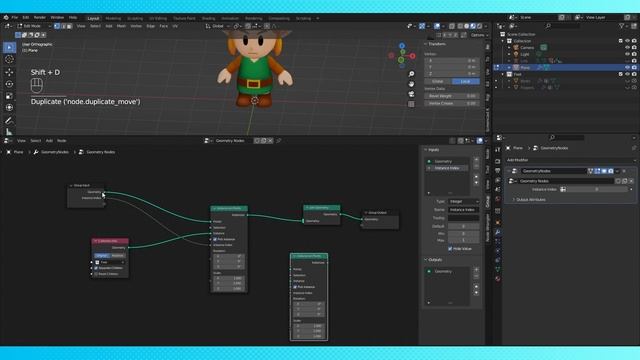Collapse the Outputs panel
Image resolution: width=640 pixels, height=360 pixels.
point(426,260)
